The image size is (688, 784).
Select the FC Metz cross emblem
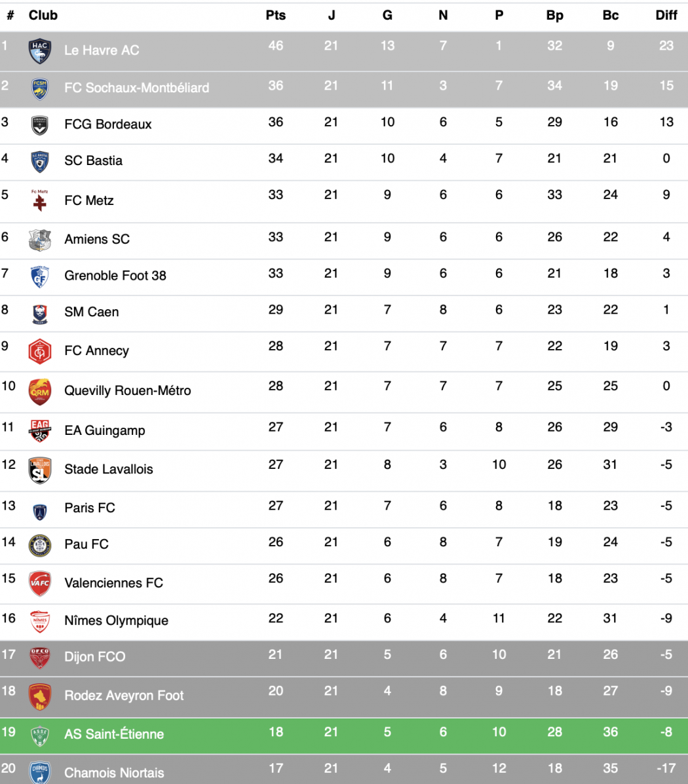point(39,200)
